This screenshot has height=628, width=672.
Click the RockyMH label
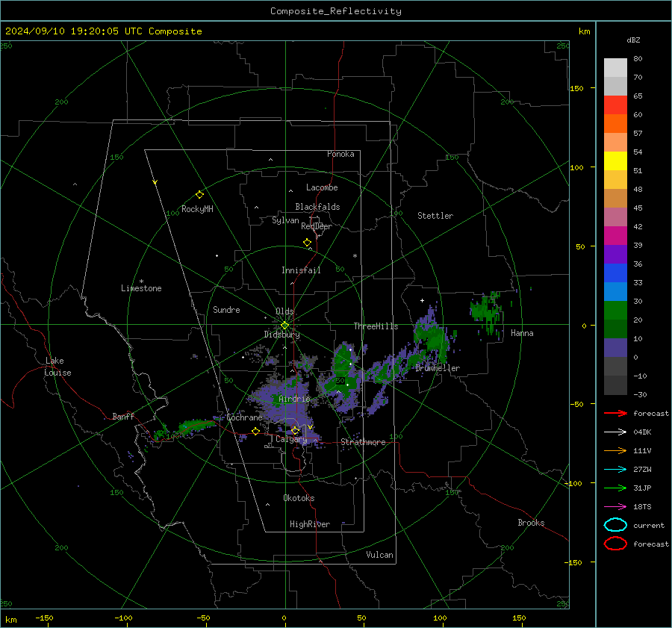coord(197,209)
